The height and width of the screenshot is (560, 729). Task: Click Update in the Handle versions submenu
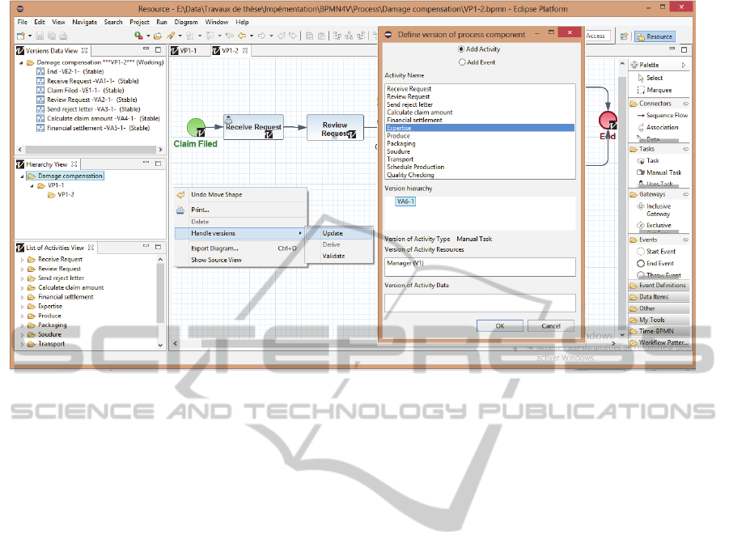333,233
